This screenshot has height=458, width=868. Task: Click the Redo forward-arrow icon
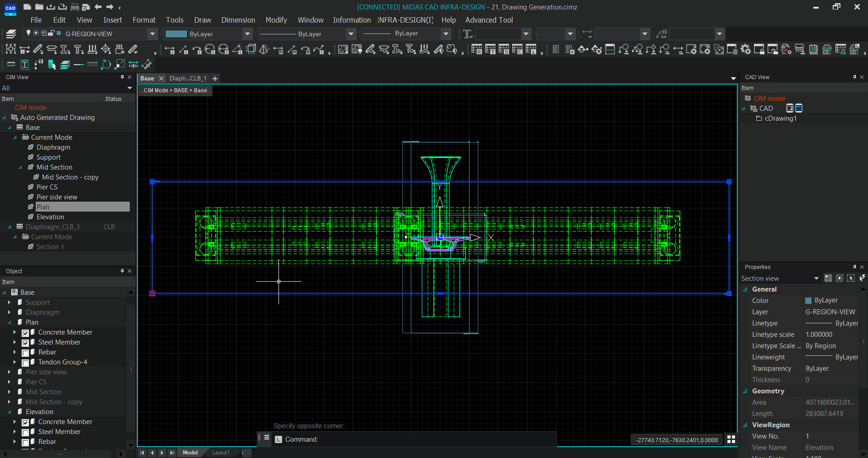(110, 7)
